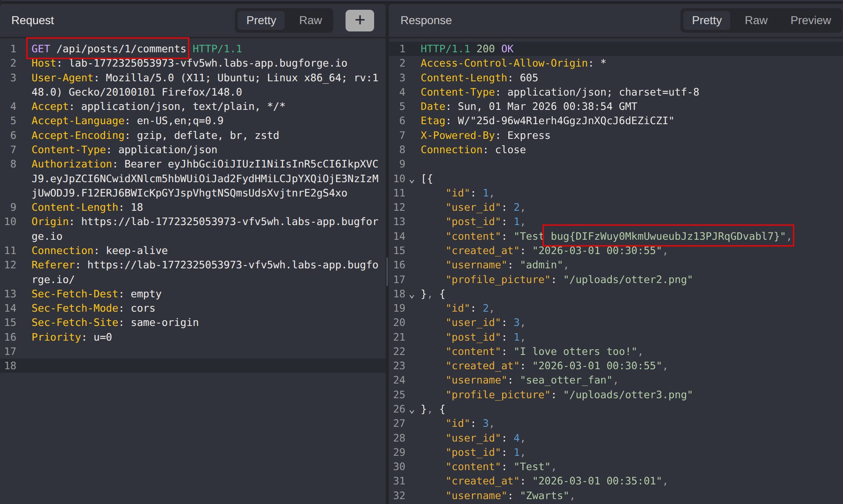Open the Response Preview tab
This screenshot has width=843, height=504.
[810, 20]
